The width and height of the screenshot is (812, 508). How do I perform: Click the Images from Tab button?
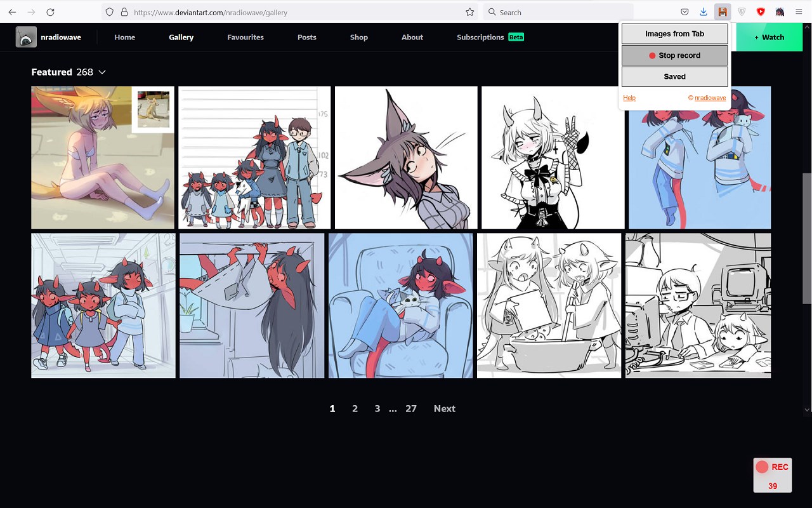click(x=674, y=34)
